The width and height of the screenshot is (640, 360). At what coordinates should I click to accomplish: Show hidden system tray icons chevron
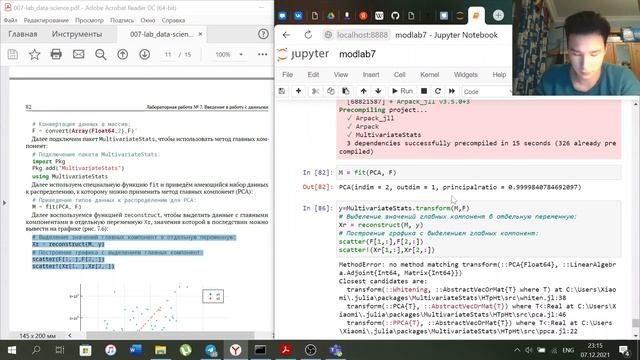tap(517, 350)
